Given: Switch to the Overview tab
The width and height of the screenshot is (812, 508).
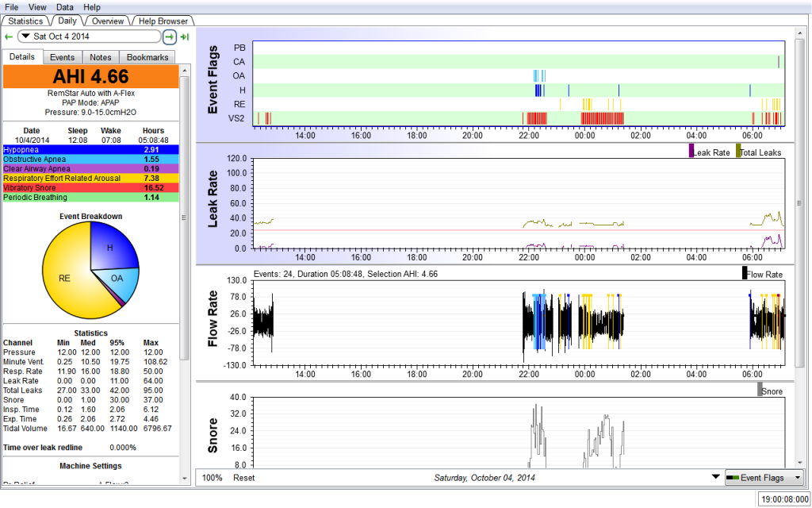Looking at the screenshot, I should coord(106,21).
